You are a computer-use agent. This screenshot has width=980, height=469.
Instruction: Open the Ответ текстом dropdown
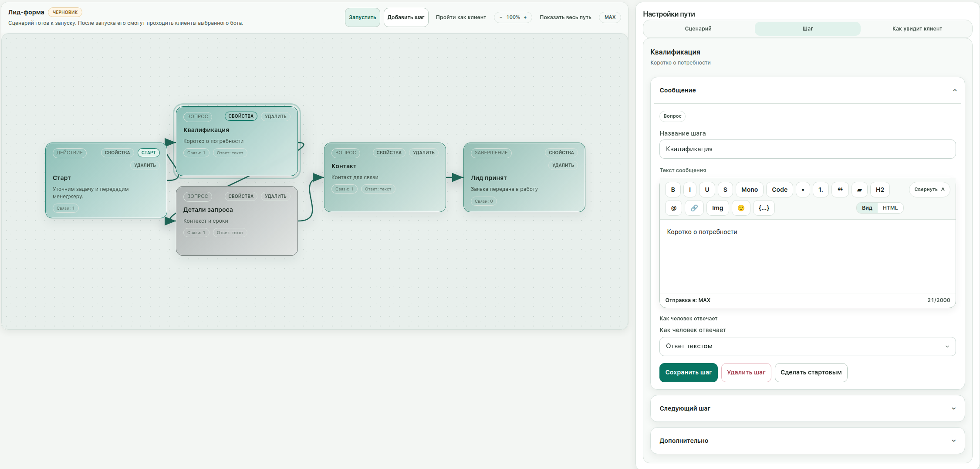[808, 346]
